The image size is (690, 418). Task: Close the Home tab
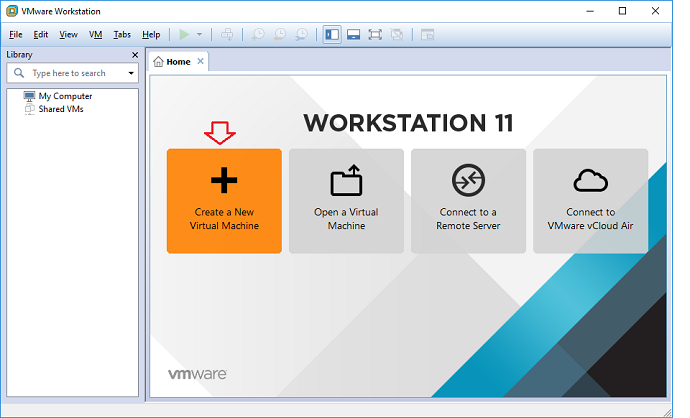pos(200,61)
